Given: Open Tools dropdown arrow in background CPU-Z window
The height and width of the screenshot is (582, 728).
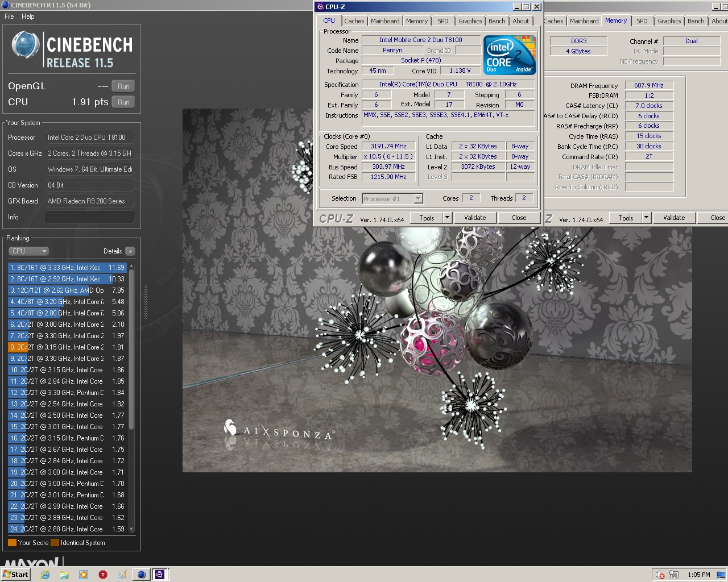Looking at the screenshot, I should tap(646, 218).
